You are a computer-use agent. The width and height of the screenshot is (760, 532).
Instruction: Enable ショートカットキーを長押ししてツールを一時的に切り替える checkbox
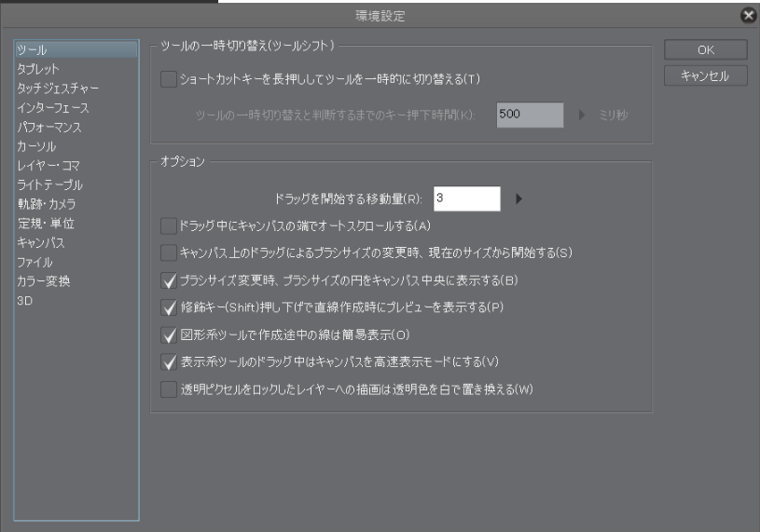coord(169,79)
